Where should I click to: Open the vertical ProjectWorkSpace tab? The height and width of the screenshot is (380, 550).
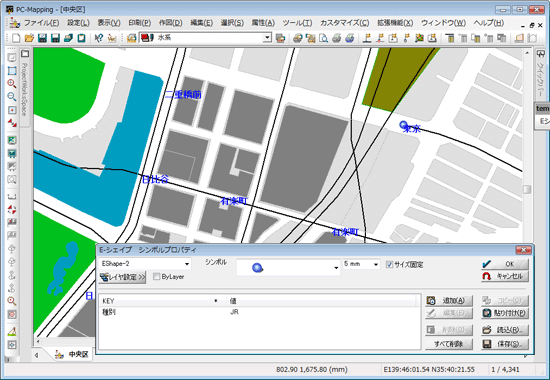point(24,89)
